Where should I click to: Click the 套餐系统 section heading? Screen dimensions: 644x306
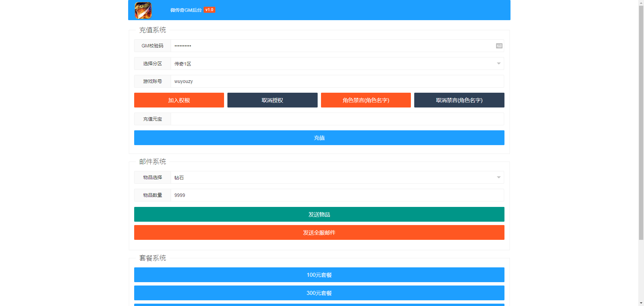point(153,258)
